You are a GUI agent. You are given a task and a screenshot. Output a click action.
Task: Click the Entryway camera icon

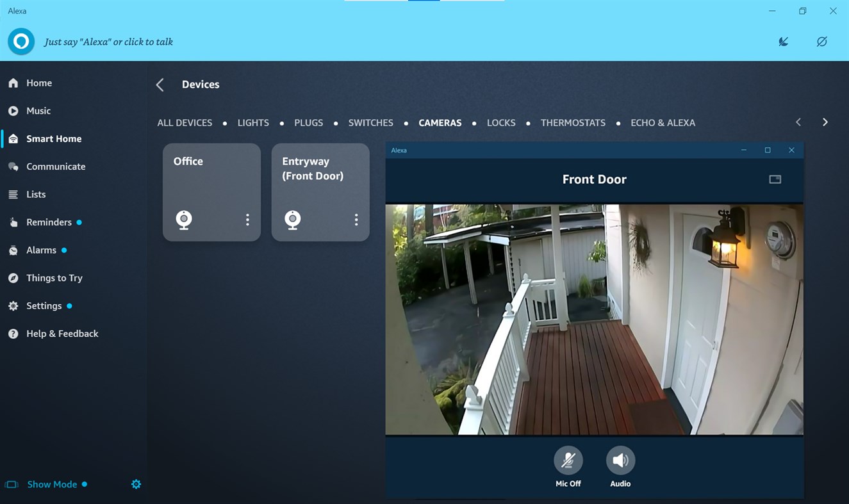coord(293,220)
